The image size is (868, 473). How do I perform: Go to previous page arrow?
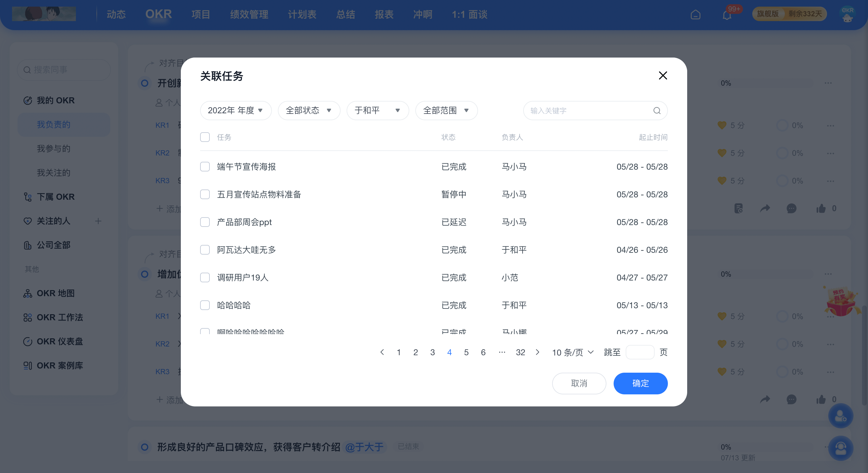tap(382, 352)
